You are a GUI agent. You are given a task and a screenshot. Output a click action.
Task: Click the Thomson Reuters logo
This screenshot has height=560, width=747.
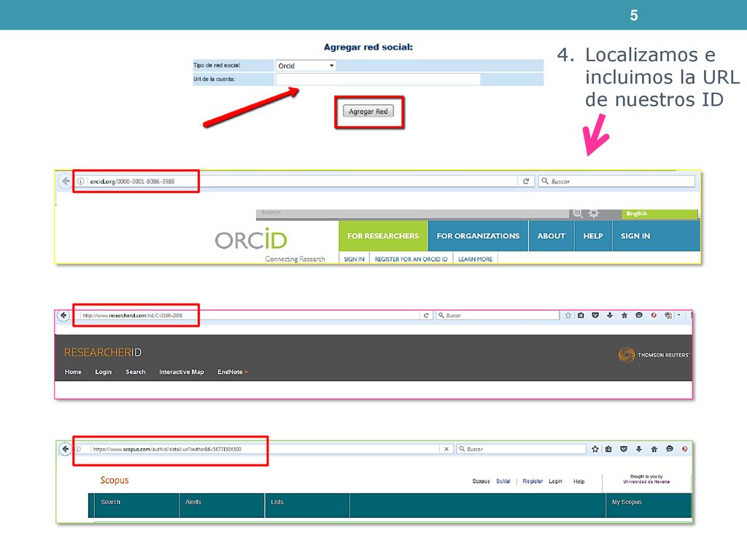654,355
